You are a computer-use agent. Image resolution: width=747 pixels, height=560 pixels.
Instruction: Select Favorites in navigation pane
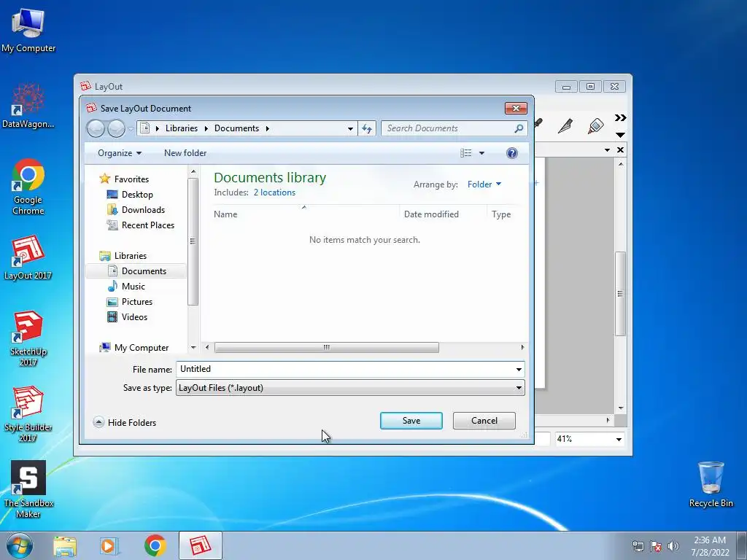131,179
